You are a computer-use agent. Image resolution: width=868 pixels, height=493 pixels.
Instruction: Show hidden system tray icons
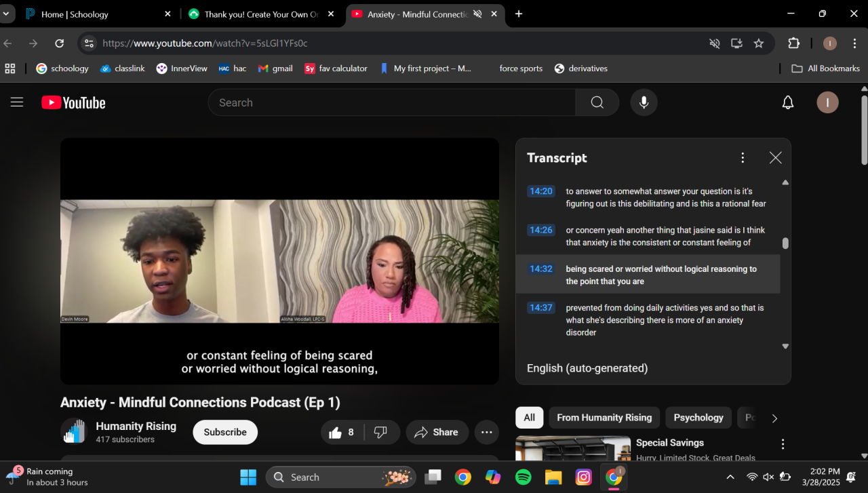(730, 477)
